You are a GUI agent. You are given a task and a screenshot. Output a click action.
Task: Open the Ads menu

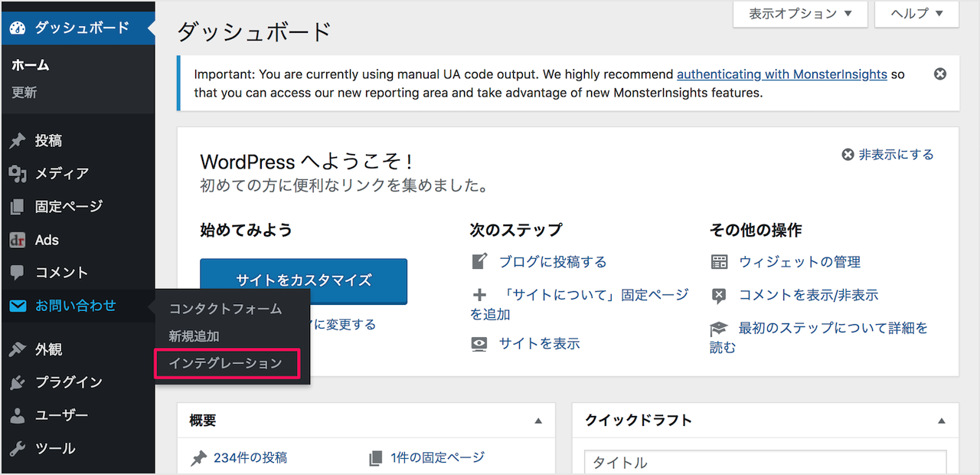pos(77,240)
